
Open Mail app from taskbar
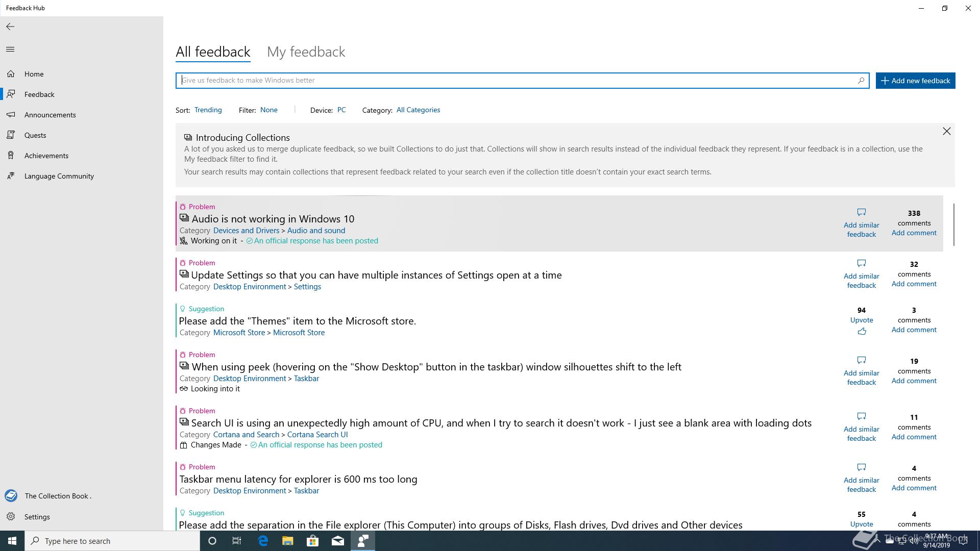(337, 541)
